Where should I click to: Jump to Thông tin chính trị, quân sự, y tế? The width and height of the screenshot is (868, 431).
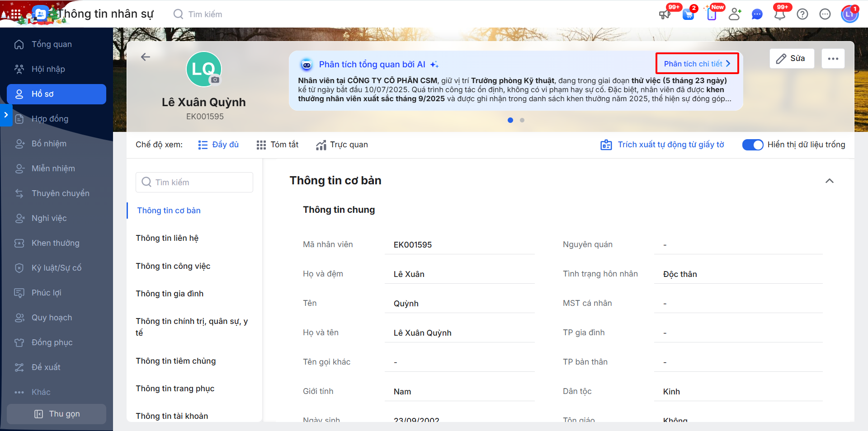click(192, 327)
